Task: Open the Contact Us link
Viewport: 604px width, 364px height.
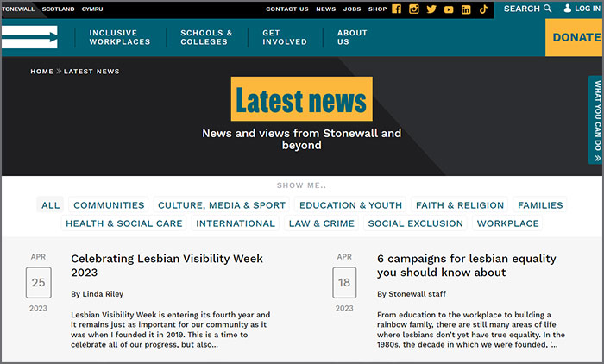Action: tap(287, 9)
